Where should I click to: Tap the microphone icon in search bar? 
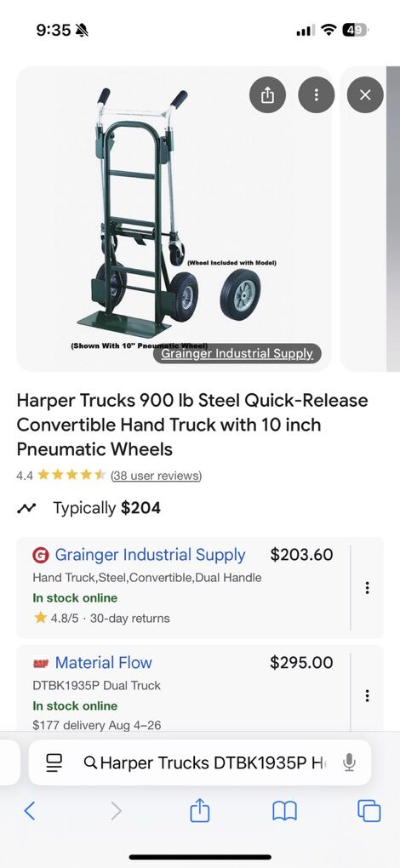coord(349,762)
